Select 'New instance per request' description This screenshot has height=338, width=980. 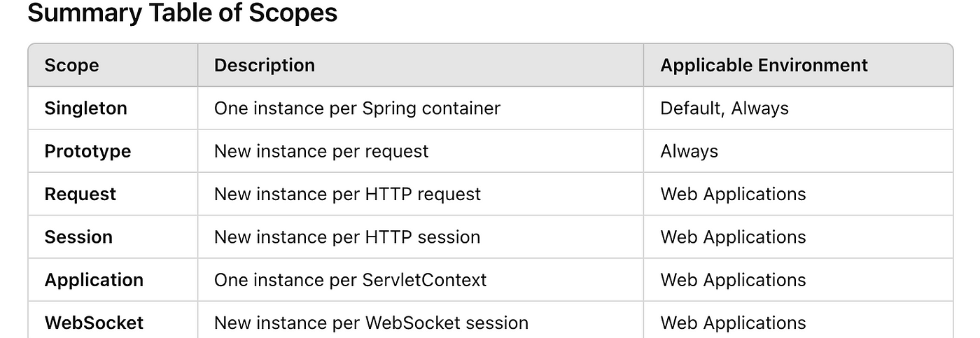pos(321,151)
